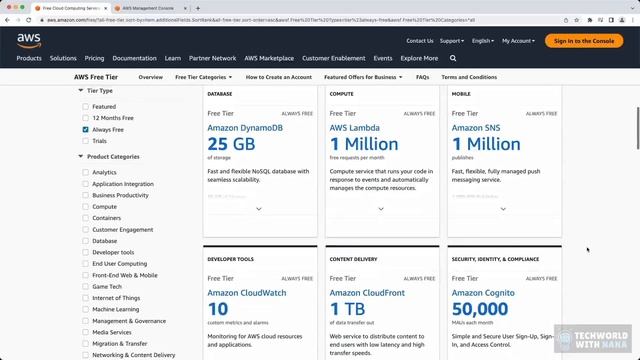Collapse Product Categories section
Image resolution: width=640 pixels, height=360 pixels.
[80, 156]
